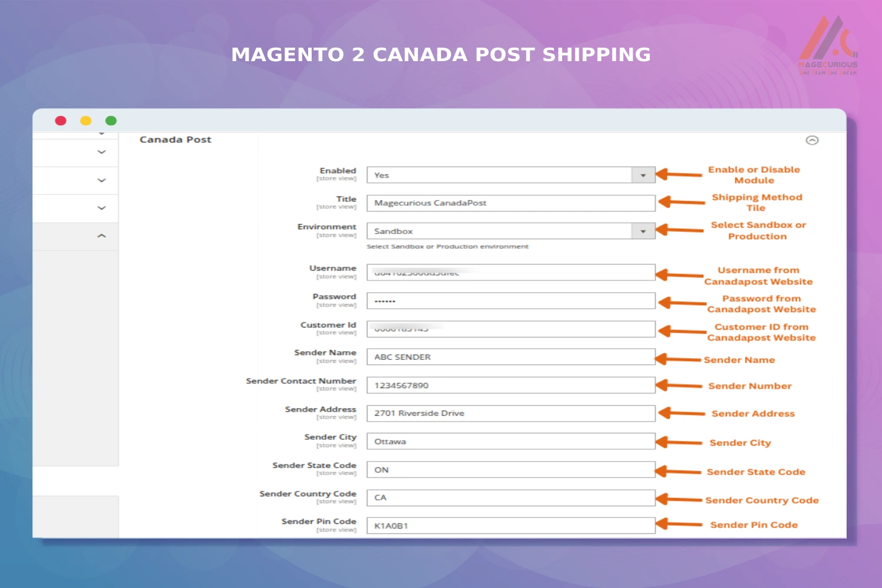Click the Sender Name field with ABC SENDER

(x=510, y=357)
